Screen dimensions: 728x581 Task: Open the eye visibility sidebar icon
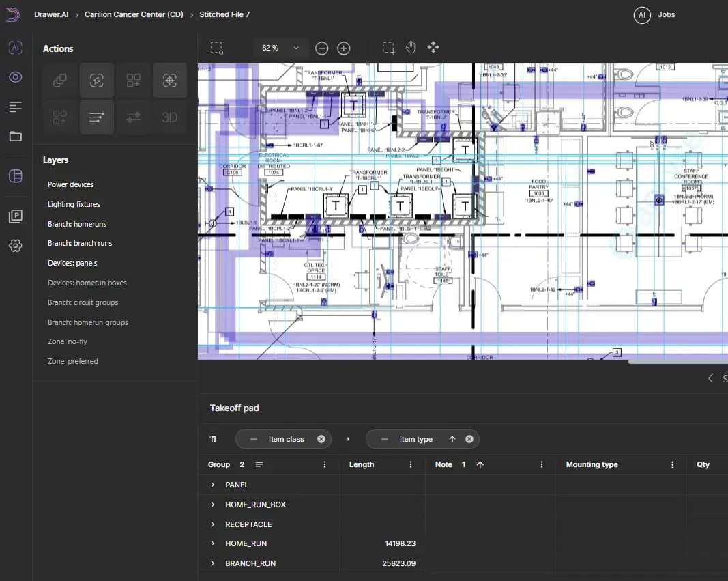coord(15,77)
